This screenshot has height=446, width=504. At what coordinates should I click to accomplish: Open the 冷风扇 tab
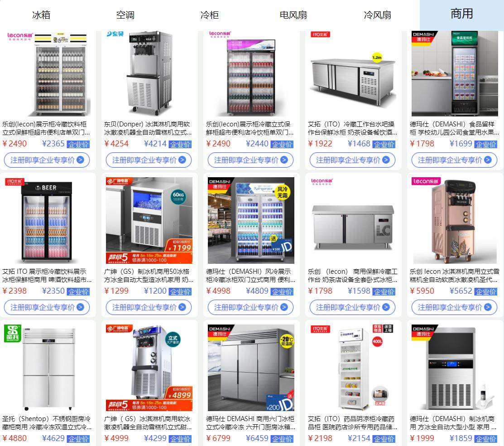click(x=377, y=15)
